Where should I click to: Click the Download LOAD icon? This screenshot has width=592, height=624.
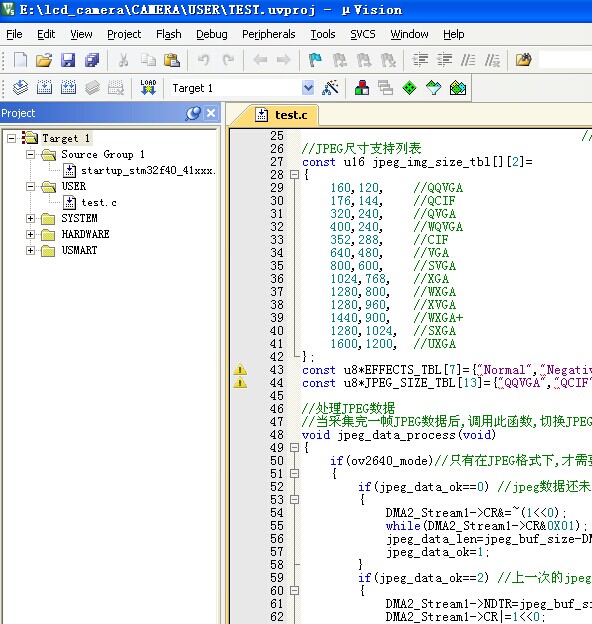pos(148,87)
